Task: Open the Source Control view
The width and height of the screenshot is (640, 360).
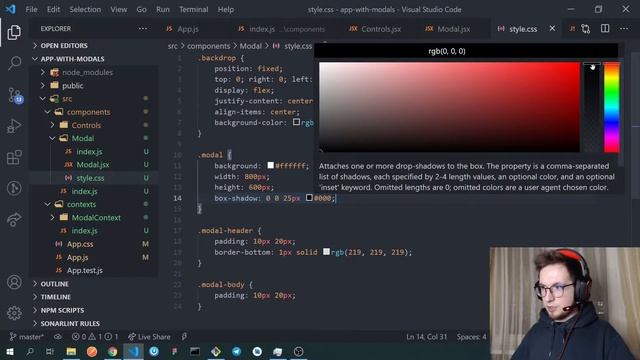Action: pyautogui.click(x=15, y=95)
